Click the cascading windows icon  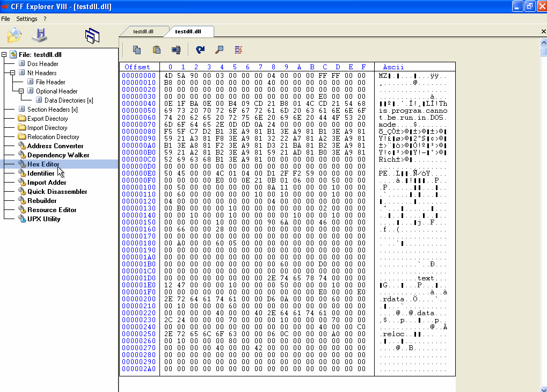click(x=92, y=36)
